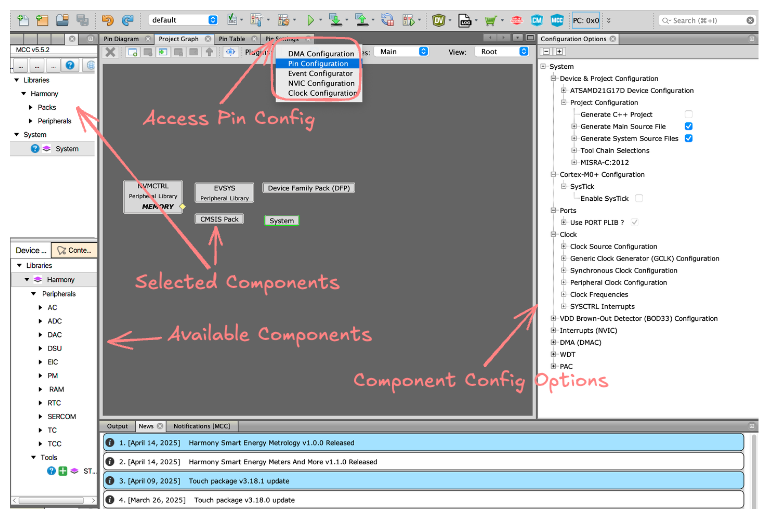
Task: Tick the Enable SysTick checkbox
Action: point(639,198)
